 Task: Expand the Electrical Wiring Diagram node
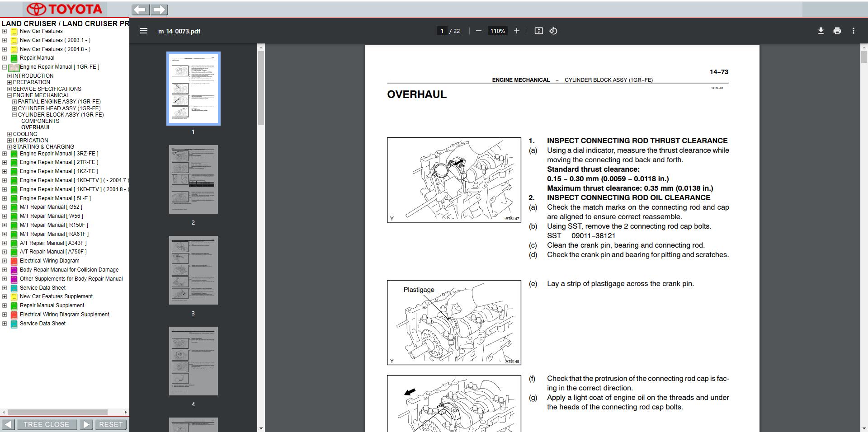click(5, 261)
